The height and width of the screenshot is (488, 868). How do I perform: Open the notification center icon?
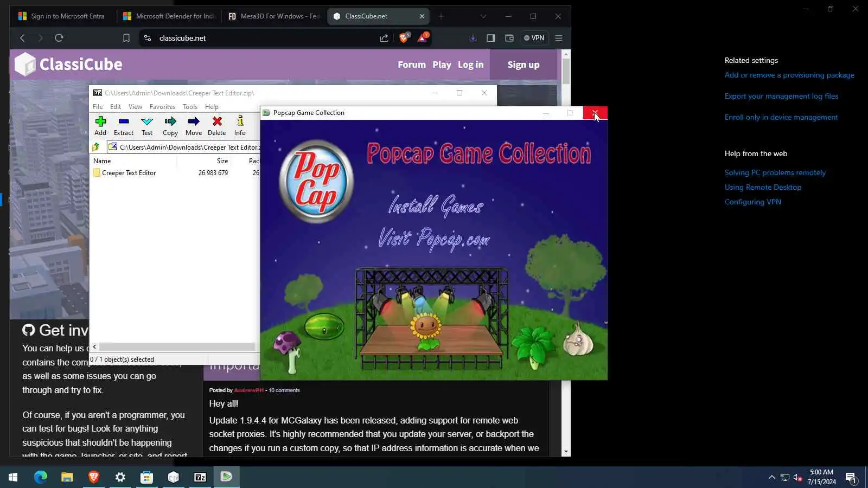pos(851,478)
